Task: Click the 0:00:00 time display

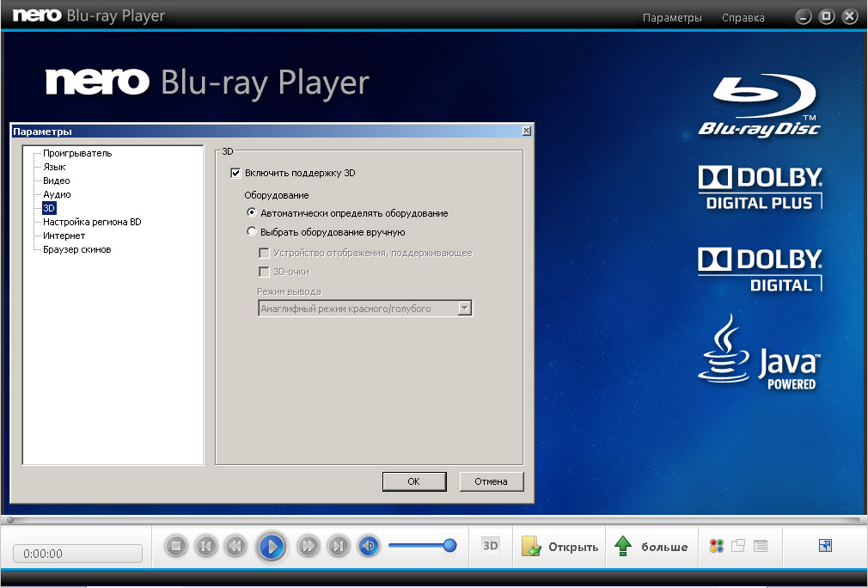Action: 77,553
